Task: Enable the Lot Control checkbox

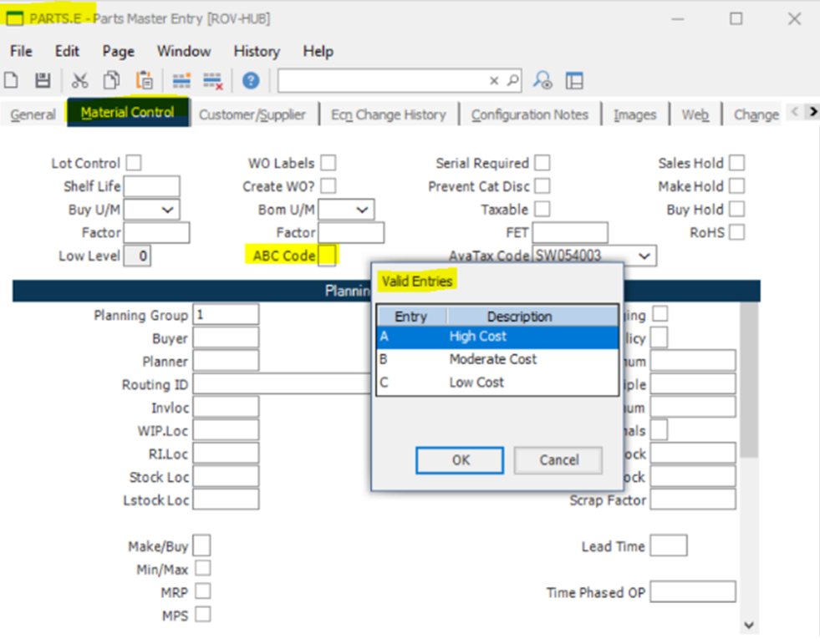Action: [134, 163]
